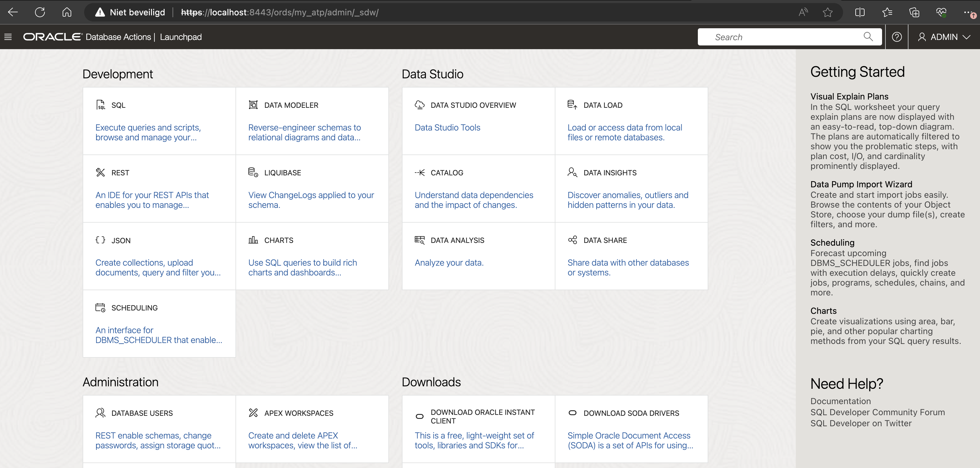Click the Scheduling calendar icon
The image size is (980, 468).
[x=100, y=307]
